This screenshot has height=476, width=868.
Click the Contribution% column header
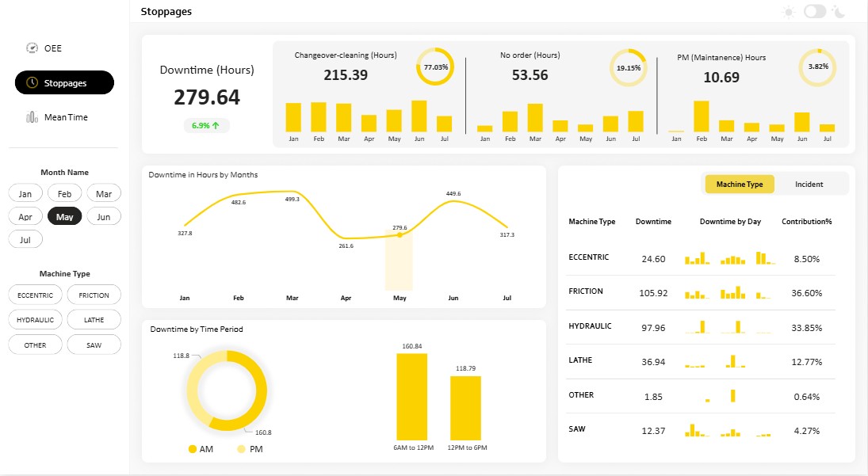point(806,221)
